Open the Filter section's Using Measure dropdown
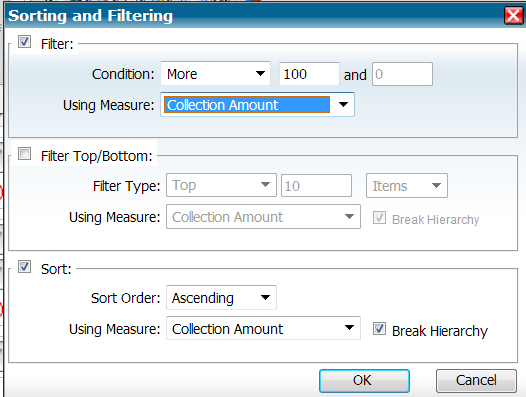This screenshot has height=397, width=526. [257, 105]
